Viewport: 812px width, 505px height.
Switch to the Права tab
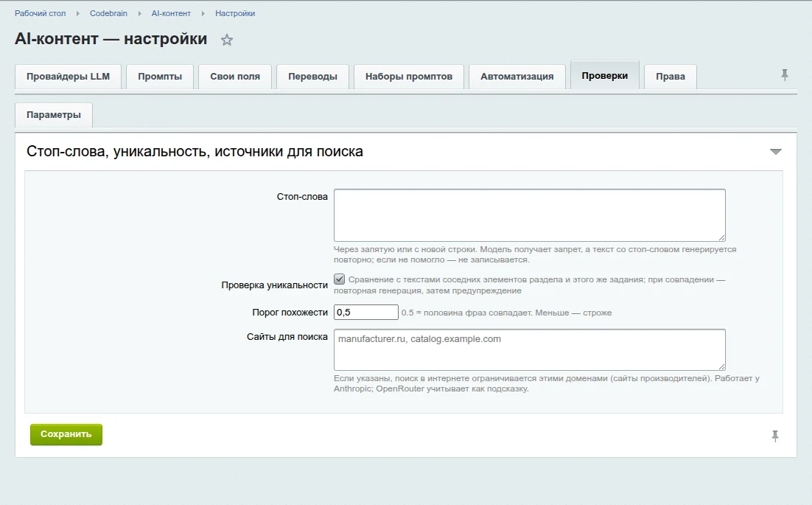(671, 77)
